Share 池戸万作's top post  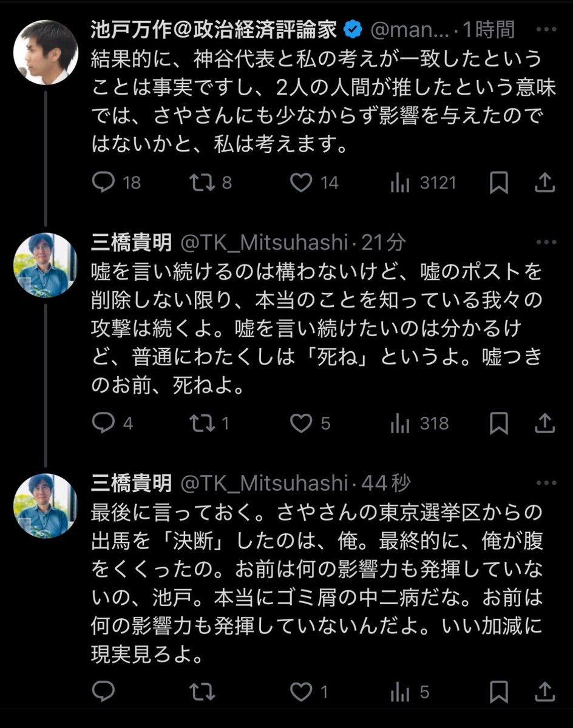[x=546, y=182]
